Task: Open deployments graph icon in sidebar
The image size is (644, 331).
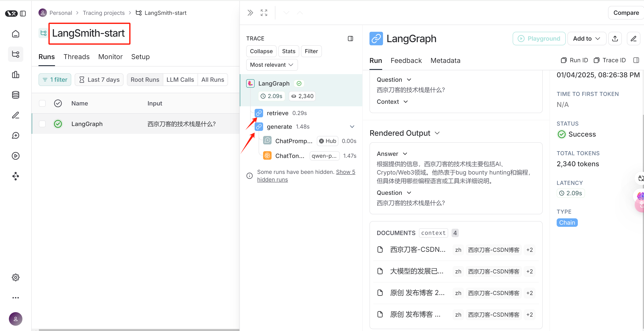Action: 15,176
